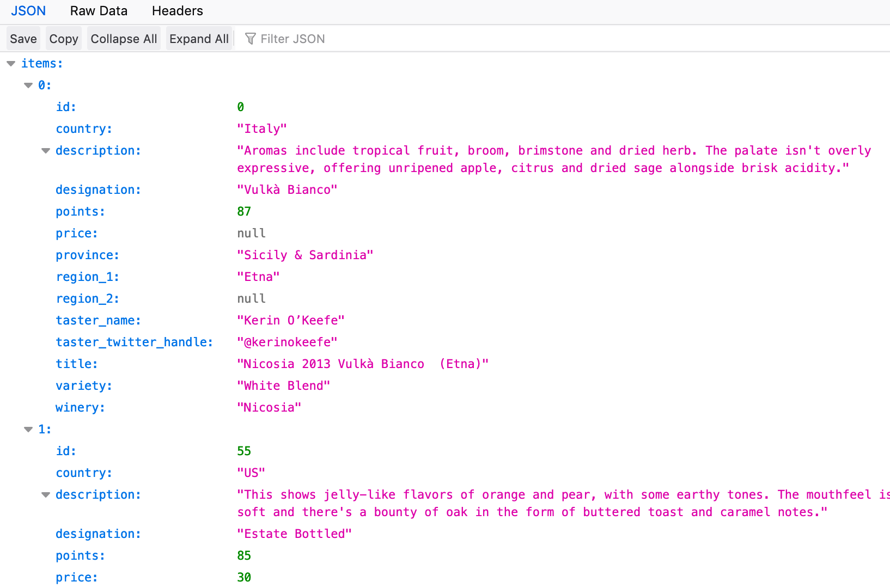Collapse the description field of item 1

click(45, 494)
